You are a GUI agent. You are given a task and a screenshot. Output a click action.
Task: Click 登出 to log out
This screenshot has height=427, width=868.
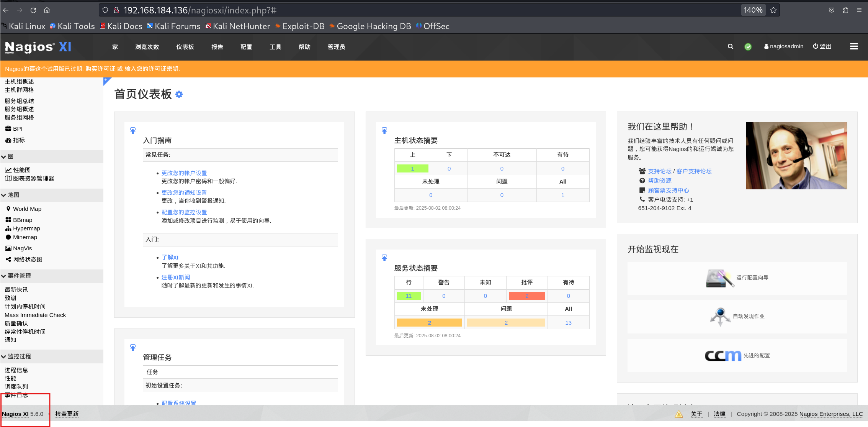[x=822, y=46]
